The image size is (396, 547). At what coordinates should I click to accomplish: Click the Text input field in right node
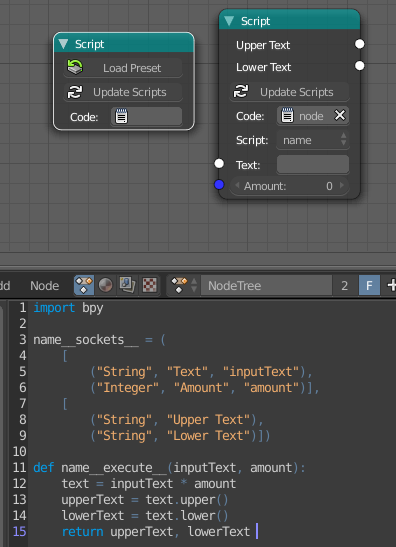tap(313, 164)
